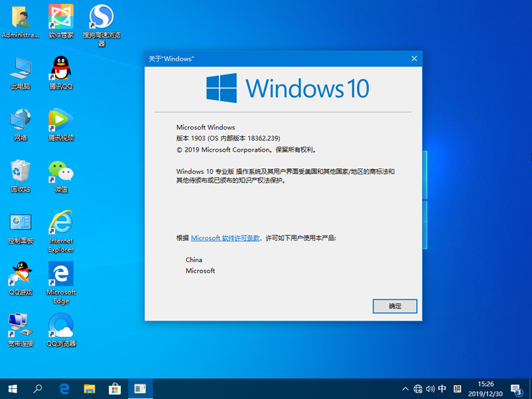Close the 关于 Windows dialog
This screenshot has height=399, width=532.
[x=414, y=59]
